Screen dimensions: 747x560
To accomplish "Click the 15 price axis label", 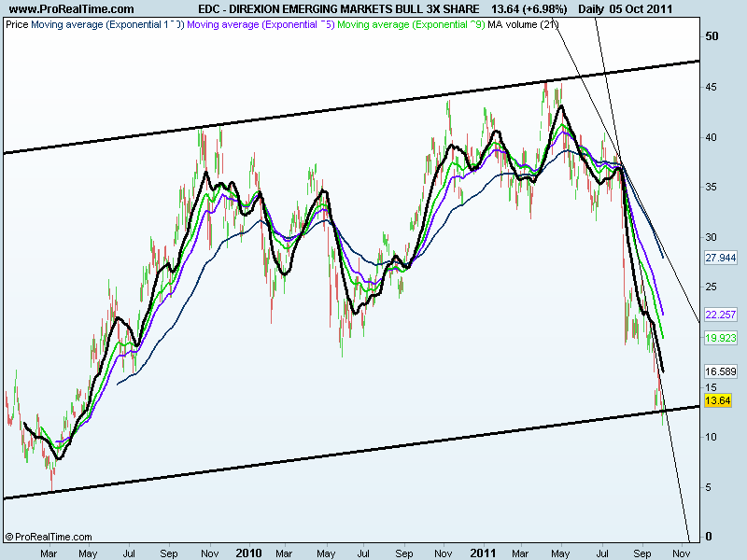I will tap(712, 386).
